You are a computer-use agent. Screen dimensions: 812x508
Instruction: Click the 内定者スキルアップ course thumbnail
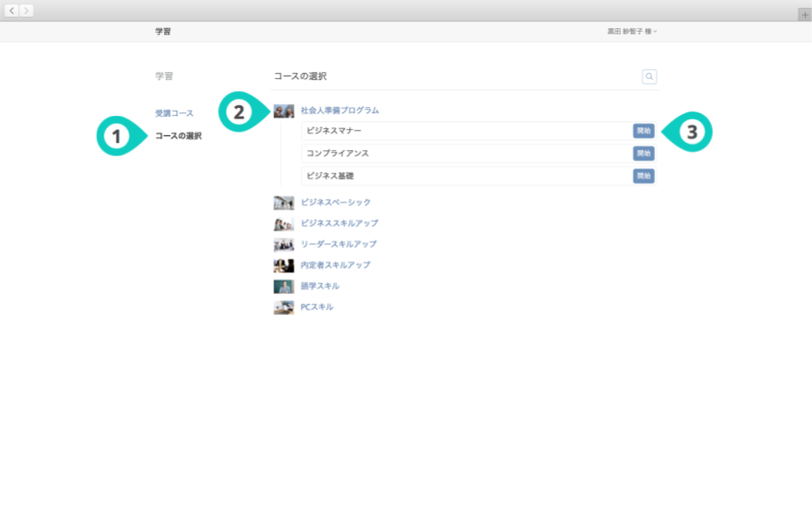283,265
